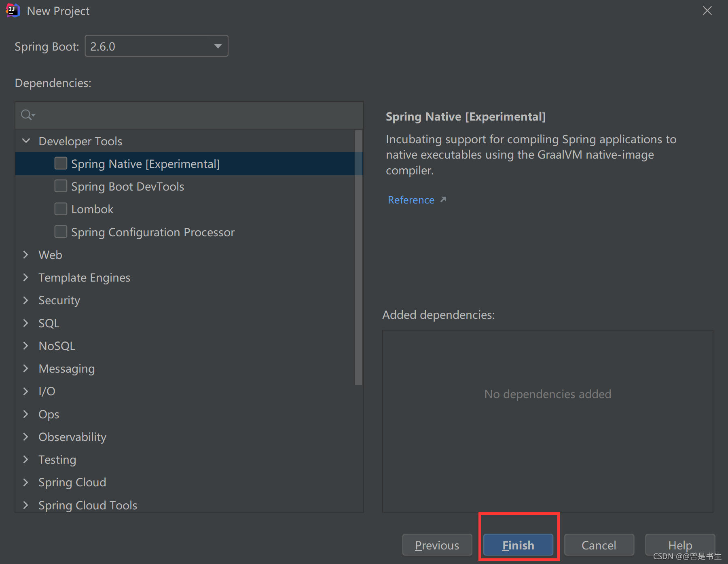Close the New Project dialog
The image size is (728, 564).
tap(707, 11)
